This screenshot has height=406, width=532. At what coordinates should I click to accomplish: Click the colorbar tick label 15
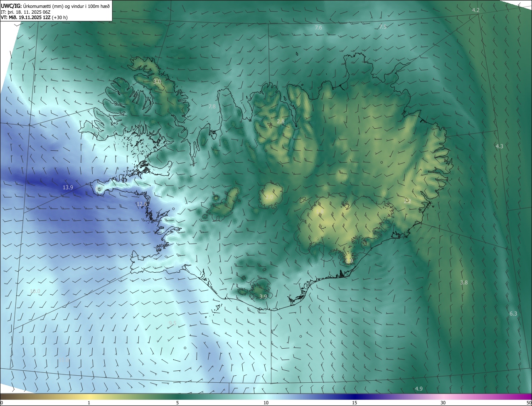coord(355,403)
